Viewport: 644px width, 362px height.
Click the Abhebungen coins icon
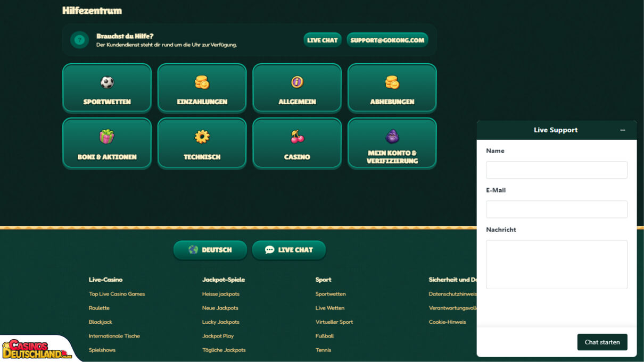coord(392,82)
